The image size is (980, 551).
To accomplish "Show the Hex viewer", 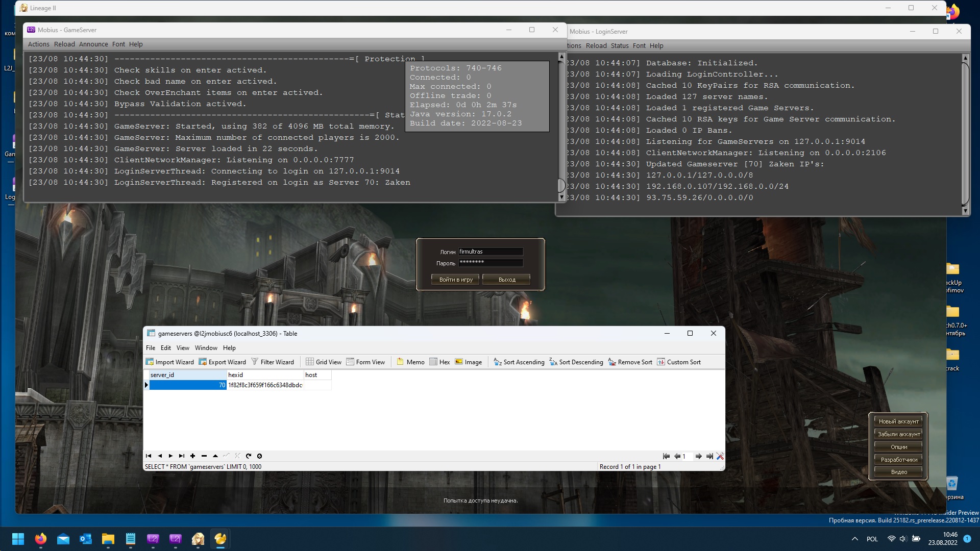I will pyautogui.click(x=439, y=362).
